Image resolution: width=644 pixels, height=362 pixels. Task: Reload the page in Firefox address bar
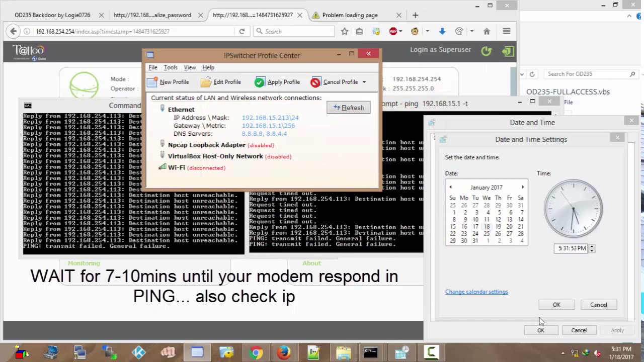(x=242, y=31)
